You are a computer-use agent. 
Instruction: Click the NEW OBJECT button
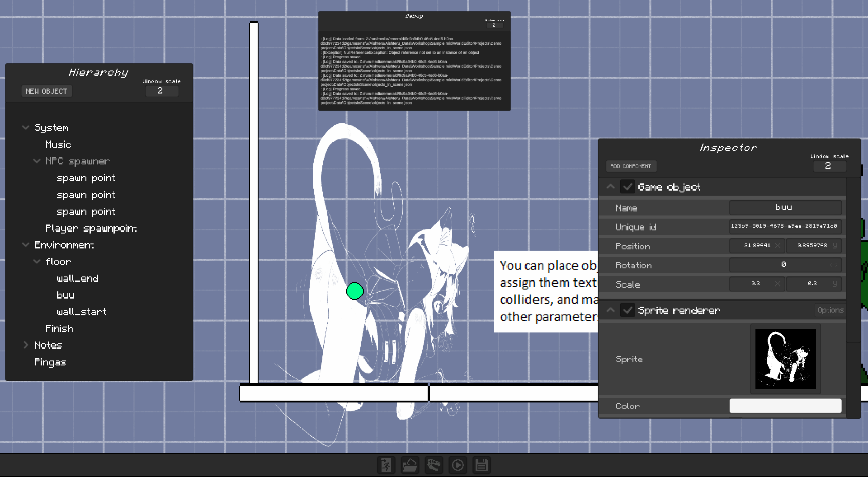pos(47,91)
